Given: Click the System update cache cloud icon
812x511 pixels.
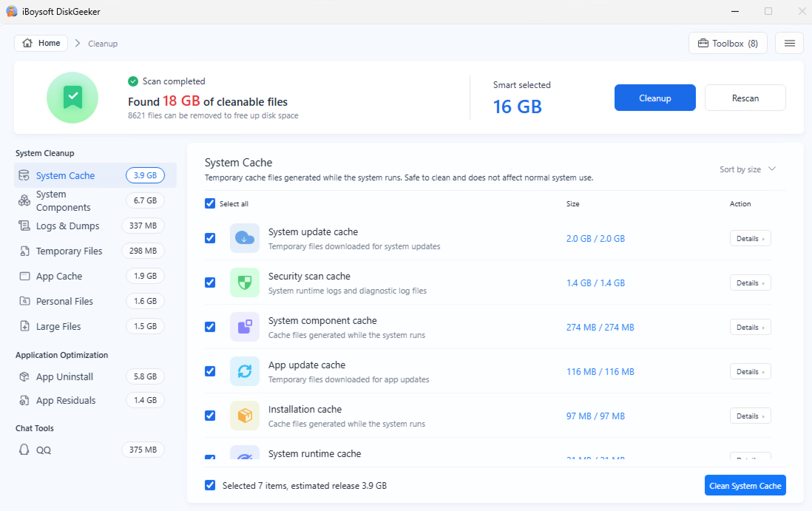Looking at the screenshot, I should (x=245, y=238).
